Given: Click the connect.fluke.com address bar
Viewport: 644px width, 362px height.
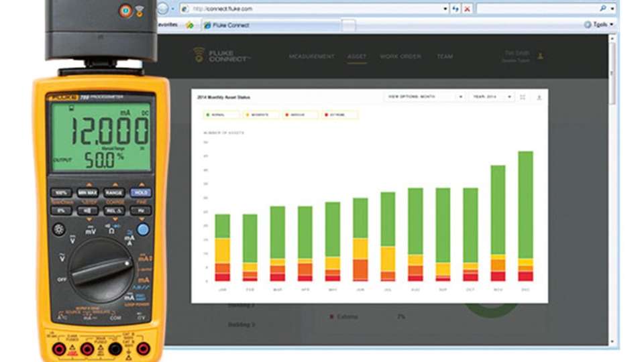Looking at the screenshot, I should tap(314, 9).
